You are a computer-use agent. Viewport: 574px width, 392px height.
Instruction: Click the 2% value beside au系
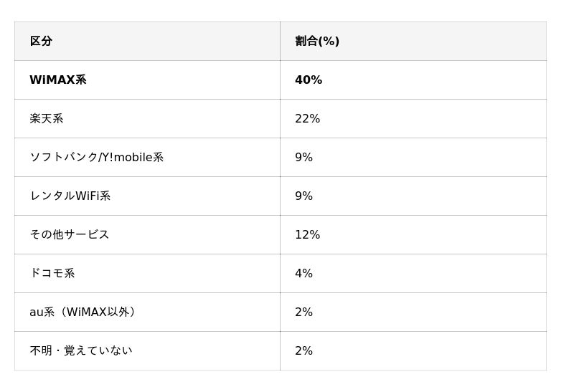[x=304, y=312]
